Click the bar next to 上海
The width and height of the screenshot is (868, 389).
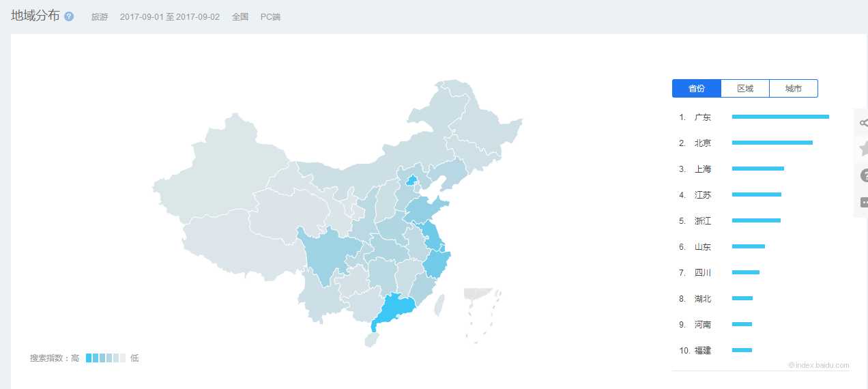758,169
